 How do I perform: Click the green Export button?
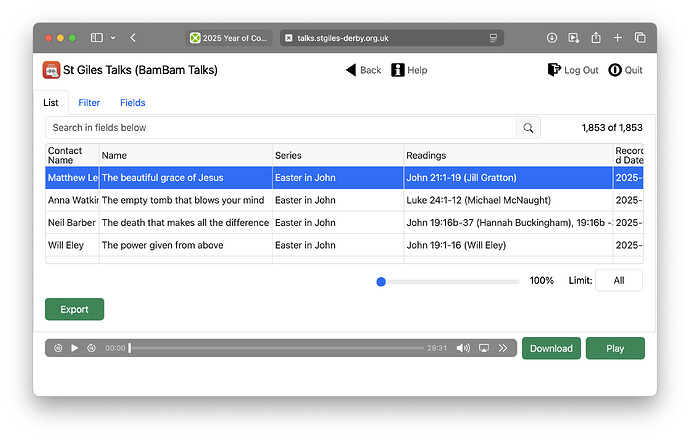(x=74, y=309)
